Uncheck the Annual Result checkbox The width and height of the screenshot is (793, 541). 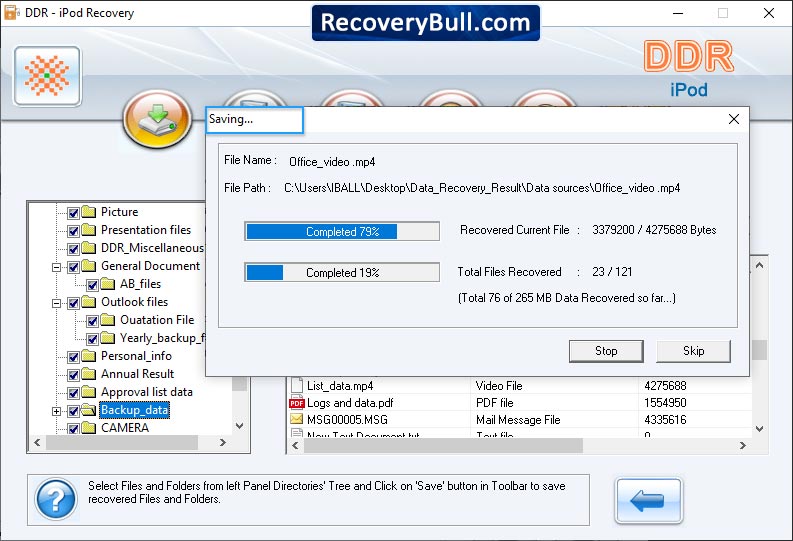(73, 375)
